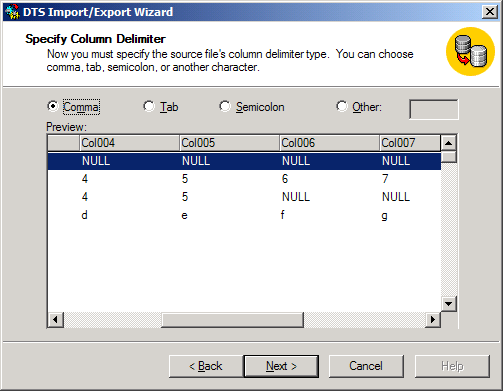Cancel the DTS wizard

pyautogui.click(x=366, y=366)
